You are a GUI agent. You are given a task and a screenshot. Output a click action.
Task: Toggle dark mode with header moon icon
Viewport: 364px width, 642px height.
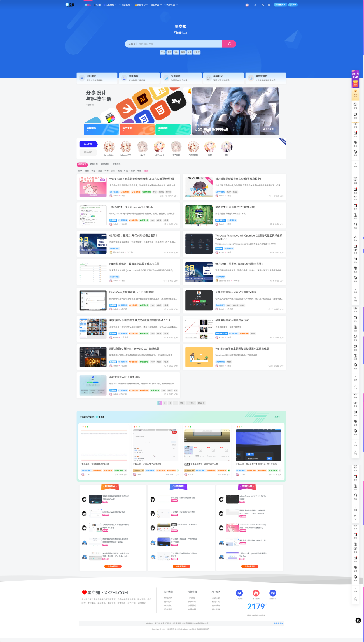pyautogui.click(x=263, y=5)
